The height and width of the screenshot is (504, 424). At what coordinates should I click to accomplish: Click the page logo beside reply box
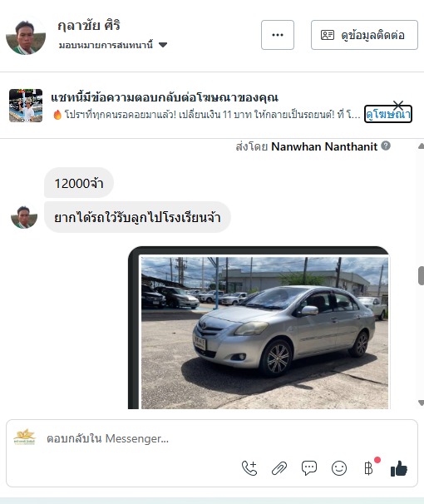(x=25, y=437)
